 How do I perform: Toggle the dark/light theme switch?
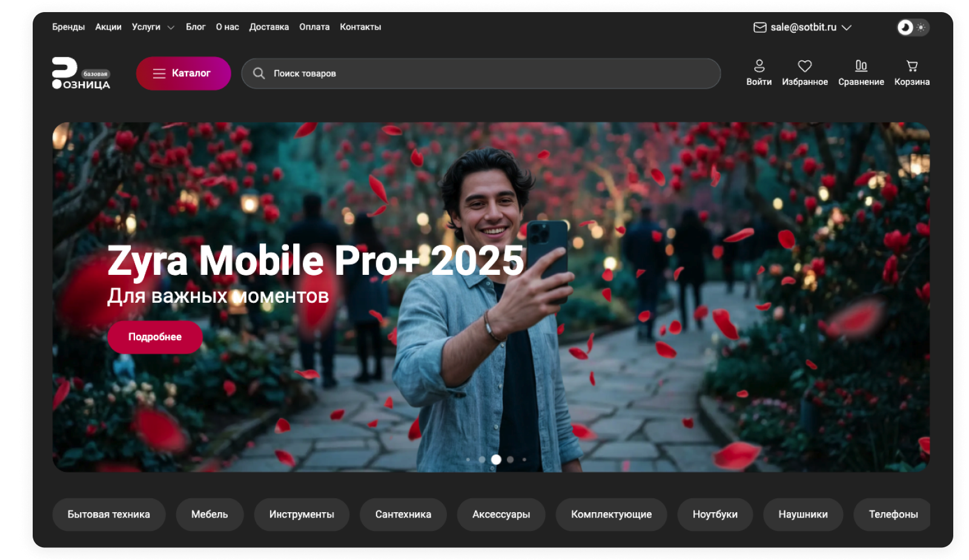pyautogui.click(x=913, y=27)
